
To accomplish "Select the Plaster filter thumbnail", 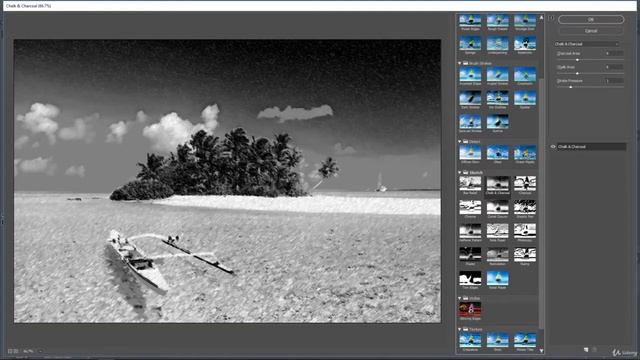I will tap(470, 255).
